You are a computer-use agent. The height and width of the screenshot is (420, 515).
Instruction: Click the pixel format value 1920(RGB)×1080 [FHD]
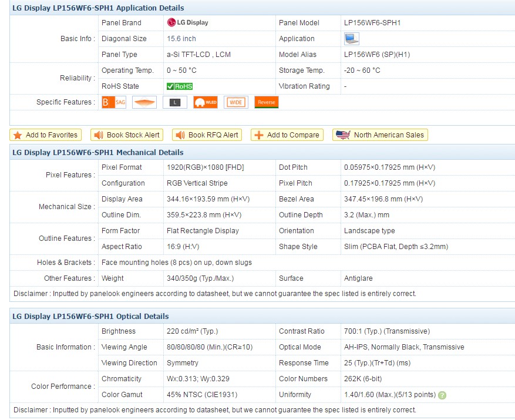click(206, 167)
